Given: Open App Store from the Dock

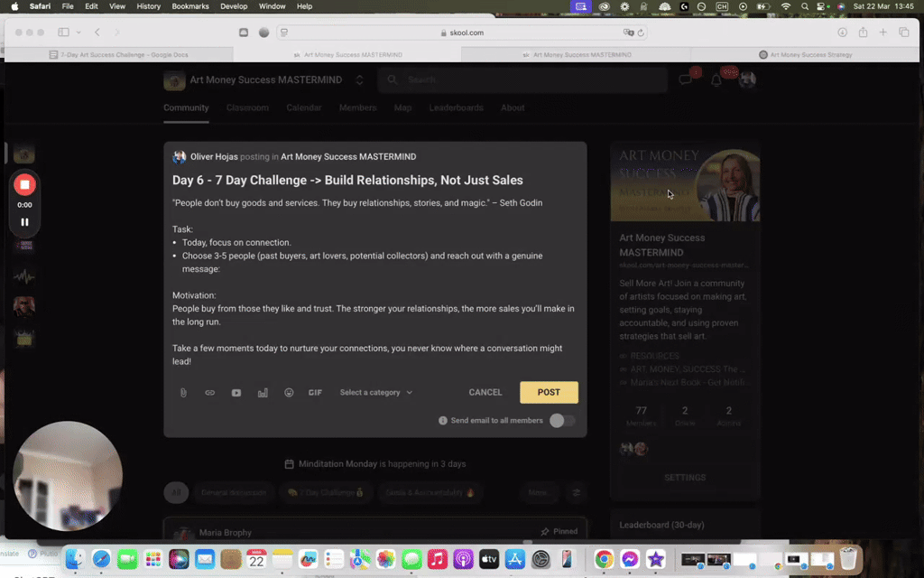Looking at the screenshot, I should coord(515,558).
